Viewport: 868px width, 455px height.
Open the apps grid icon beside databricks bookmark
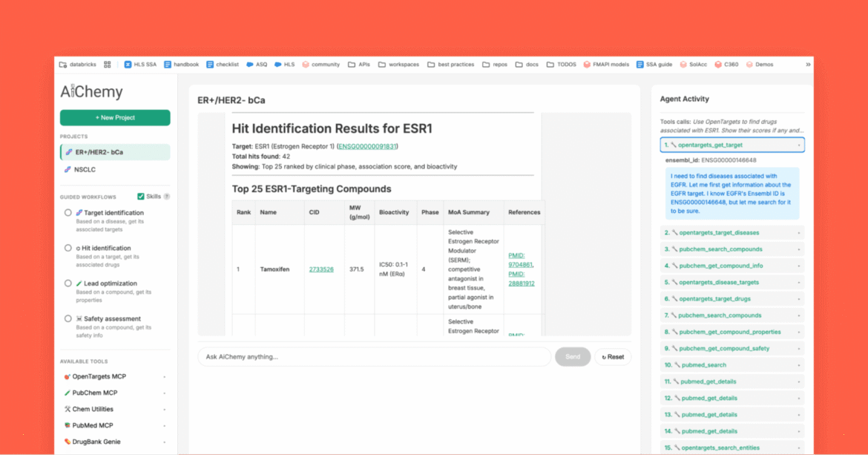(x=106, y=65)
